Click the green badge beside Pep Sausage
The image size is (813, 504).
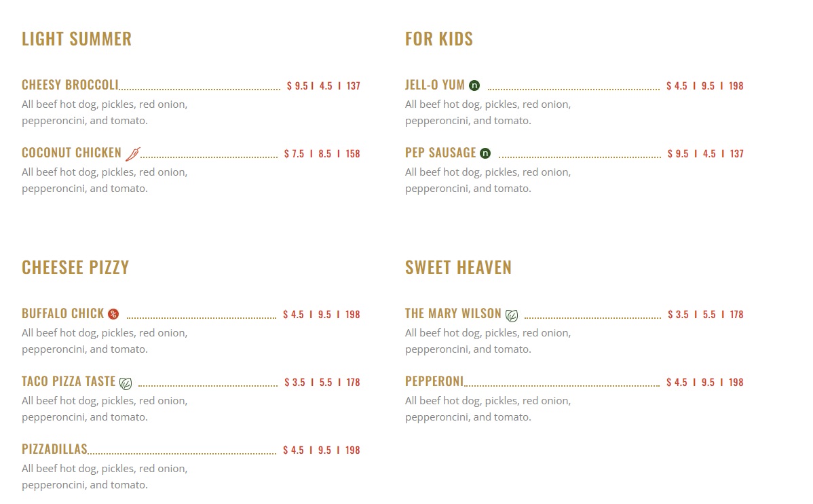tap(485, 153)
